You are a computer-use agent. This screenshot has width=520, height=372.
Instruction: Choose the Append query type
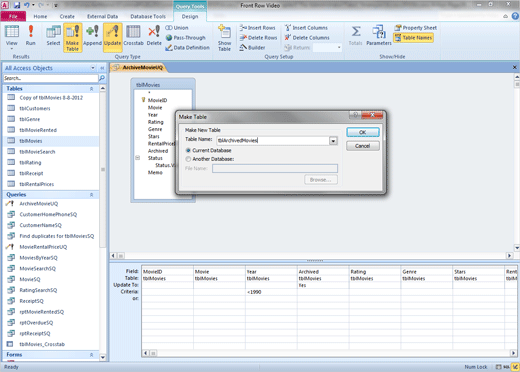[x=92, y=35]
